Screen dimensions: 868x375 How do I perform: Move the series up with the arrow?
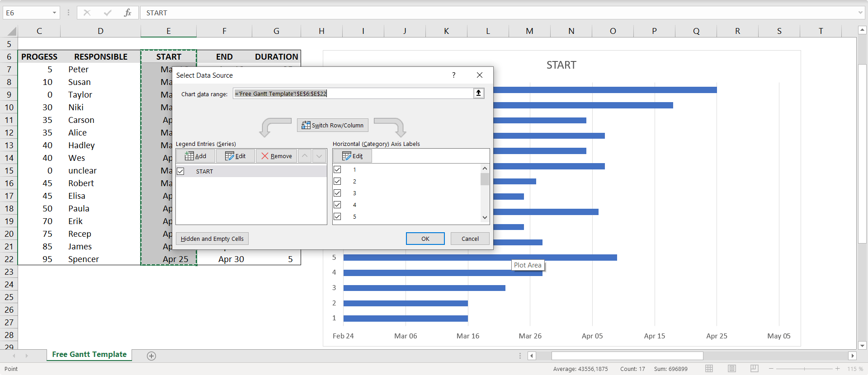[305, 156]
